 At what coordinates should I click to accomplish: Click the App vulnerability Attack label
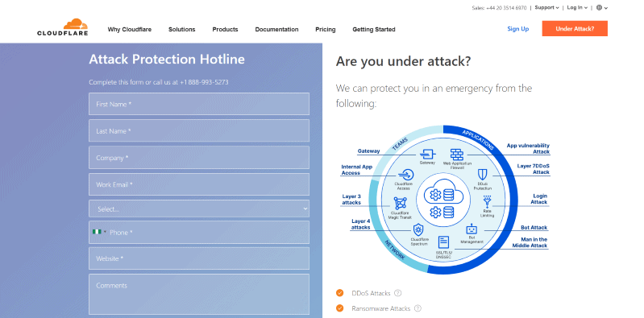pos(528,149)
